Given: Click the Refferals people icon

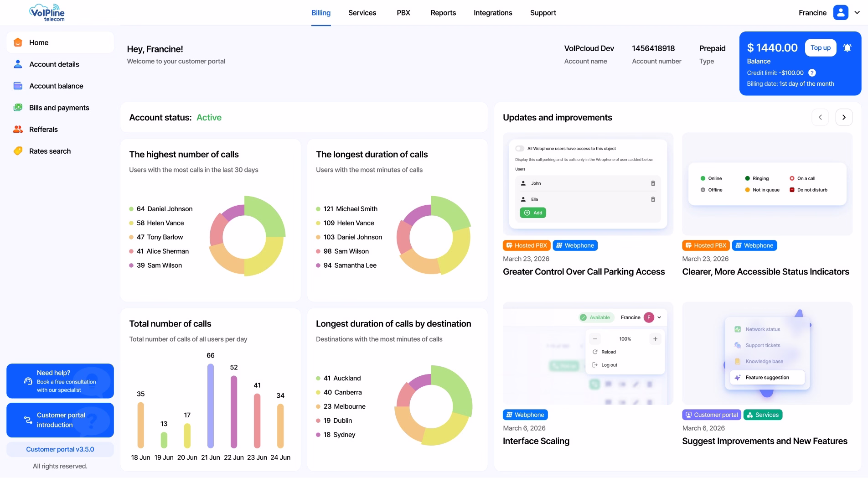Looking at the screenshot, I should 18,130.
